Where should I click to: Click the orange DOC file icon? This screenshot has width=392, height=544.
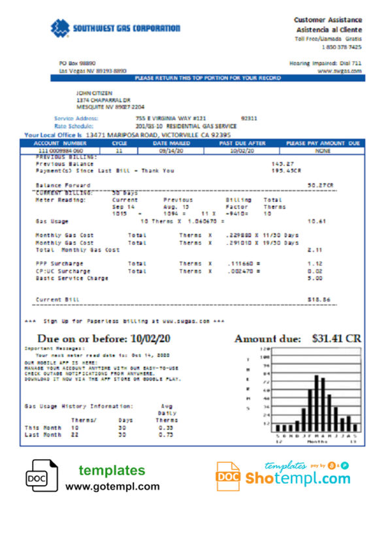coord(228,476)
